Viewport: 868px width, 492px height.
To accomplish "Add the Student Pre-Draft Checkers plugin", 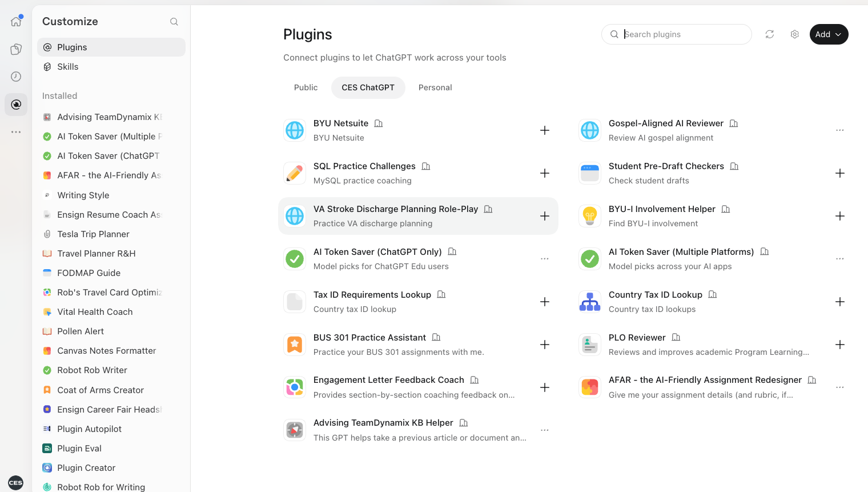I will [840, 173].
